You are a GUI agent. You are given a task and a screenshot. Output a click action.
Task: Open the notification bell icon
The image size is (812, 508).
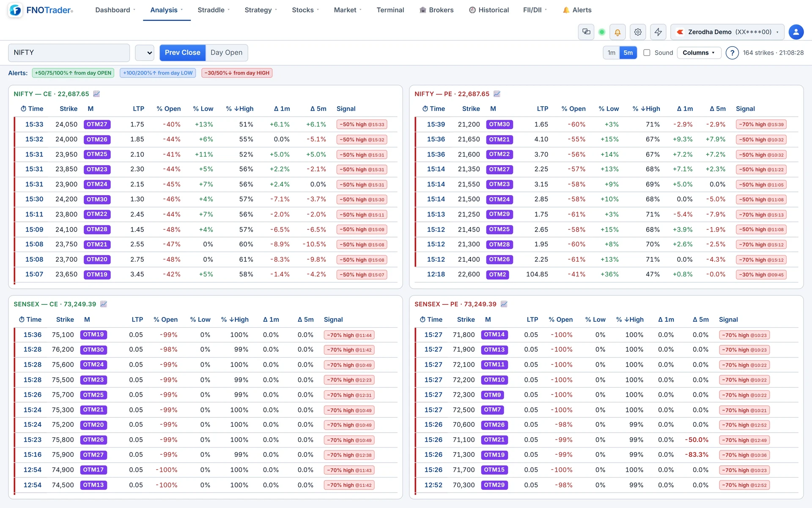[617, 32]
